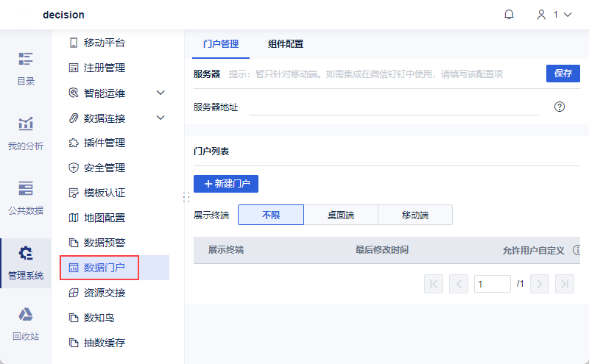Select 移动端 display terminal filter
Screen dimensions: 589x364
[x=415, y=215]
